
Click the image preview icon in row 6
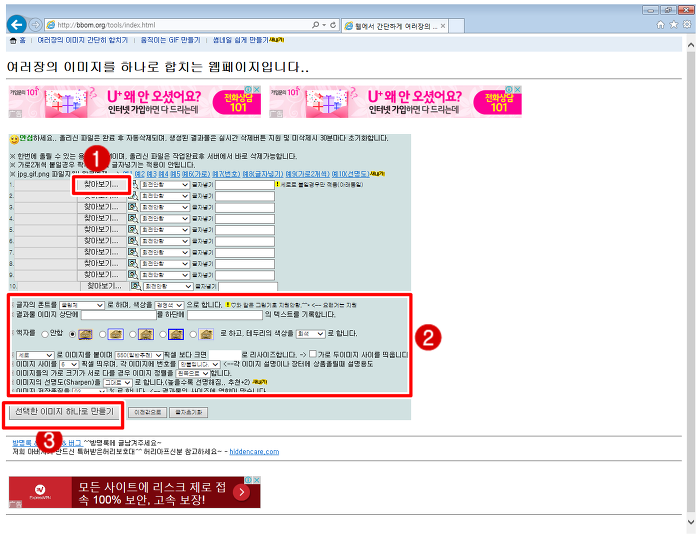133,241
